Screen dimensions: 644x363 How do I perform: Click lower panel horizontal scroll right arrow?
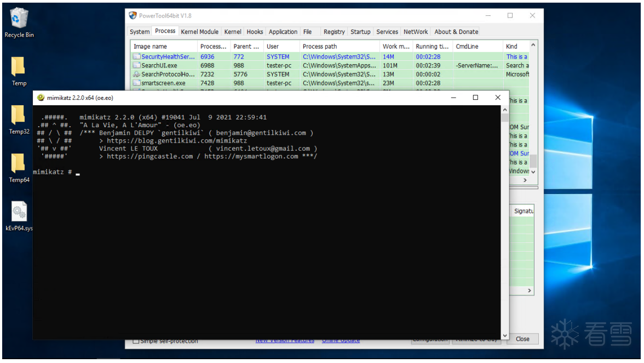tap(530, 291)
